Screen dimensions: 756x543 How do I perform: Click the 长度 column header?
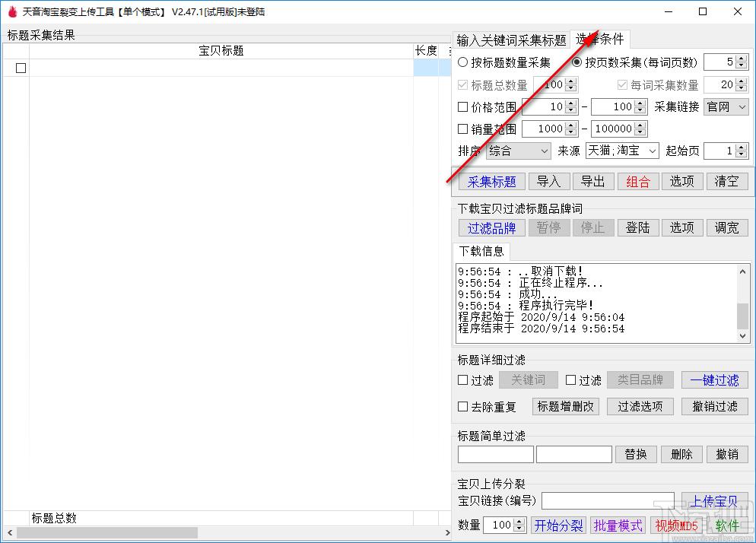coord(426,51)
